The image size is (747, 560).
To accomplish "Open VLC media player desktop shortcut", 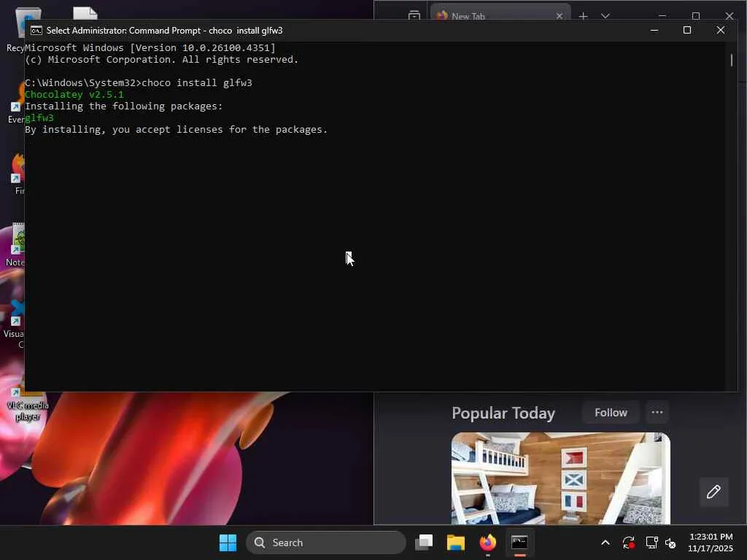I will pos(28,405).
